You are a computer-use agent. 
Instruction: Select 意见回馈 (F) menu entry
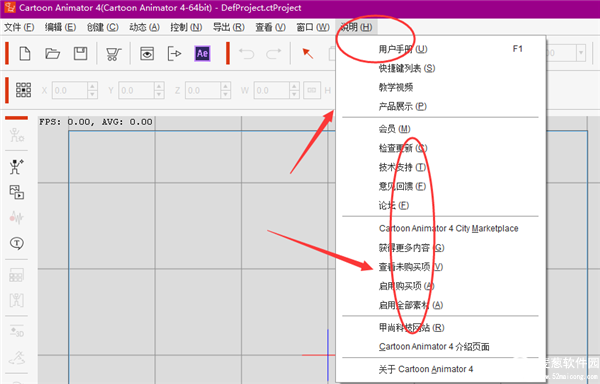coord(440,186)
